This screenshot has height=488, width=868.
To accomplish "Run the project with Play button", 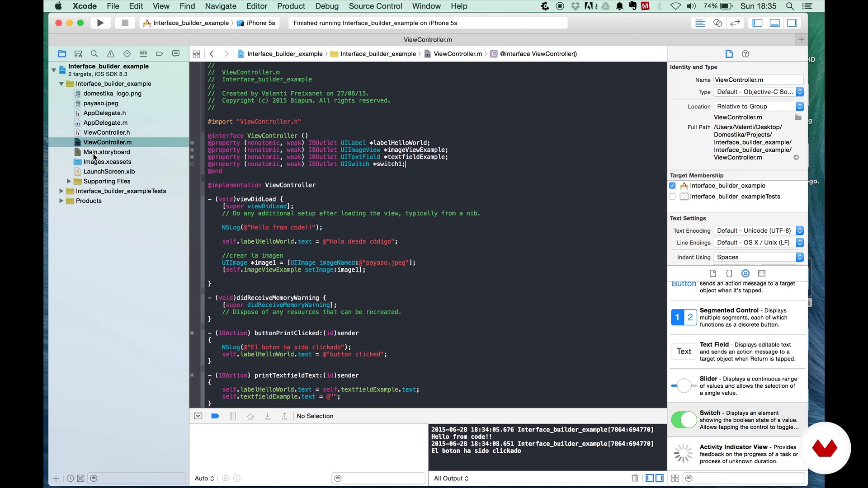I will click(100, 23).
